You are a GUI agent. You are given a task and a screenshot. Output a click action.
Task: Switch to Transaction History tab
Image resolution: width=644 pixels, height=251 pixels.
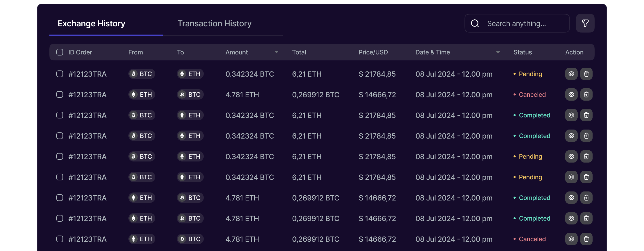[214, 24]
